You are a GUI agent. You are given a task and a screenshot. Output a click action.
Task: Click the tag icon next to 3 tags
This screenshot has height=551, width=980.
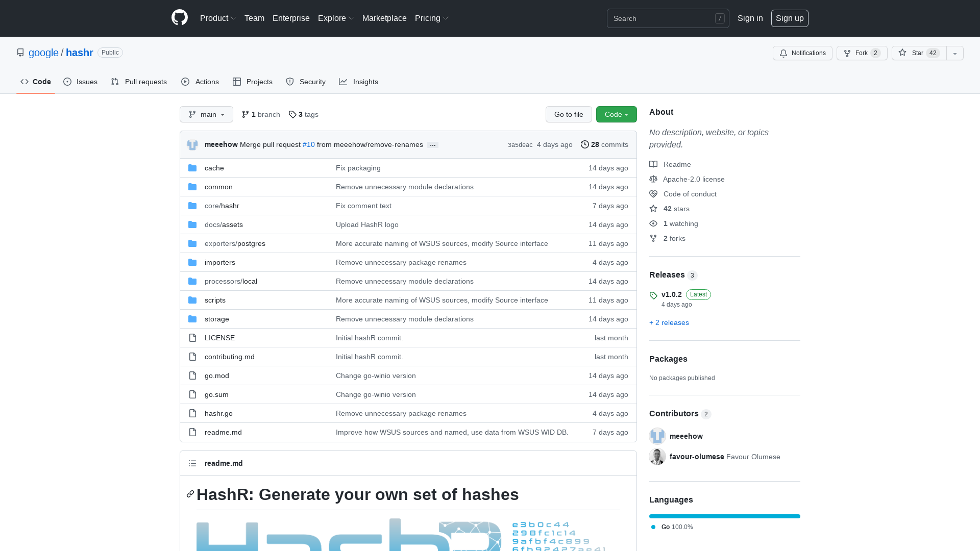(x=292, y=114)
